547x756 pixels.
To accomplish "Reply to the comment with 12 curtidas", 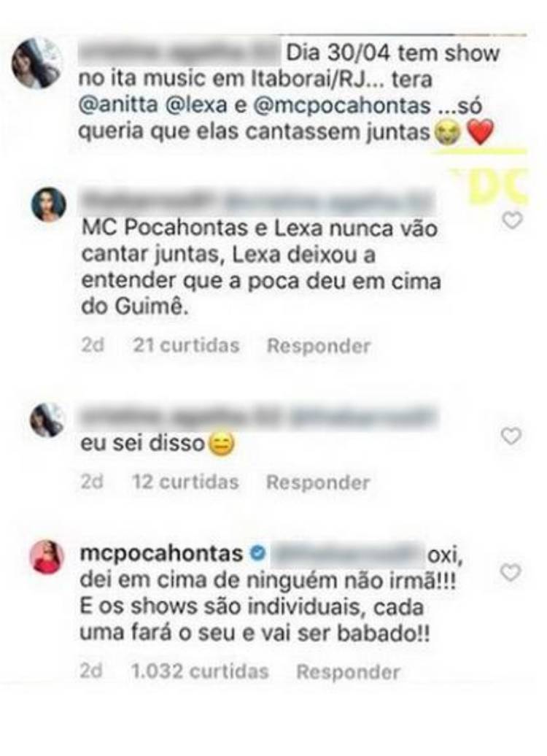I will pos(318,482).
